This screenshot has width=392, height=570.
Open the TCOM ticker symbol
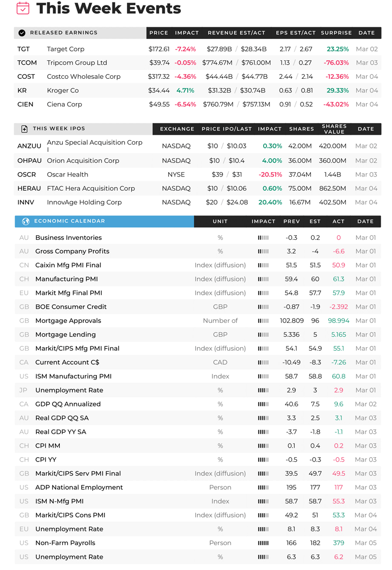coord(27,63)
